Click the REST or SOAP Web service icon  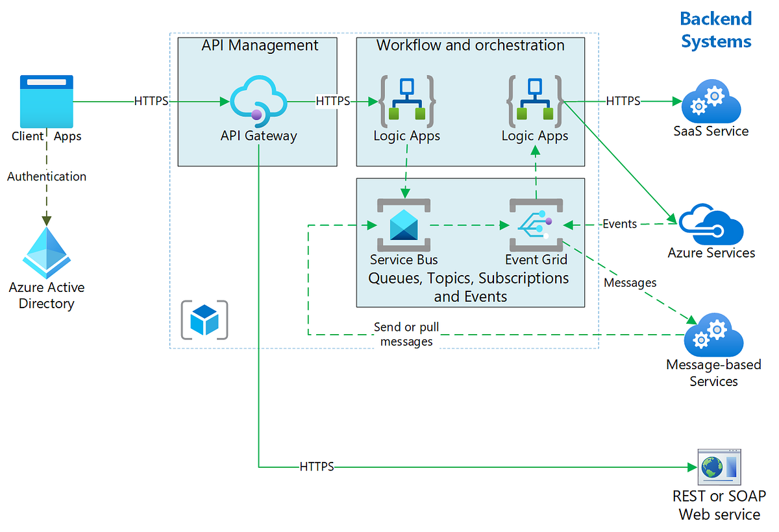click(x=719, y=466)
